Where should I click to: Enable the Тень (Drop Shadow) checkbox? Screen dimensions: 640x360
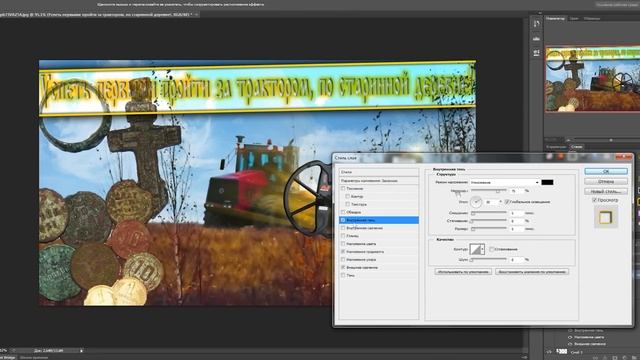(343, 276)
